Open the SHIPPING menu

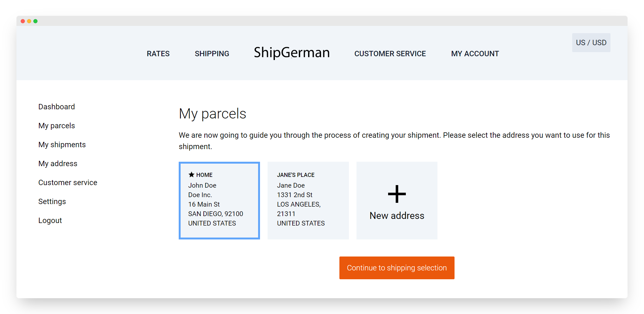click(212, 54)
